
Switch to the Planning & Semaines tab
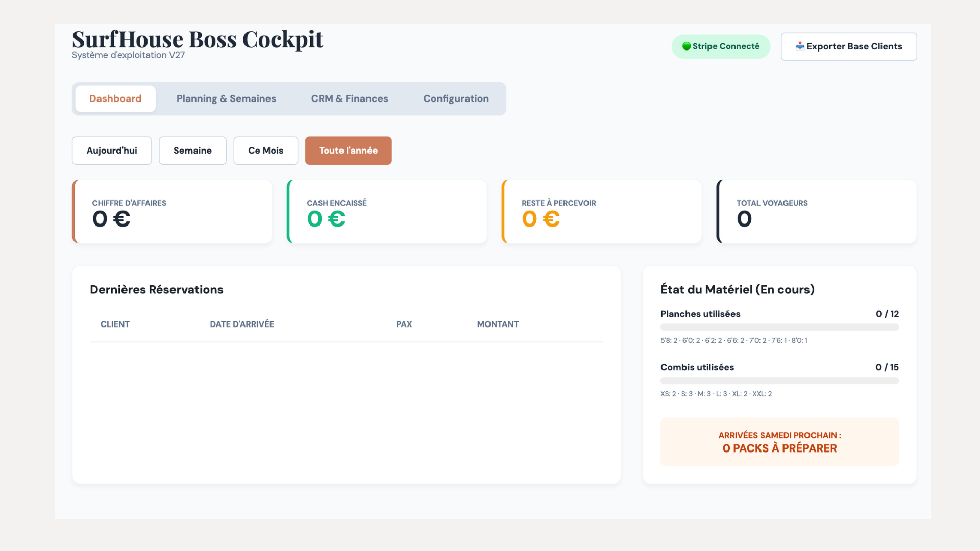226,98
